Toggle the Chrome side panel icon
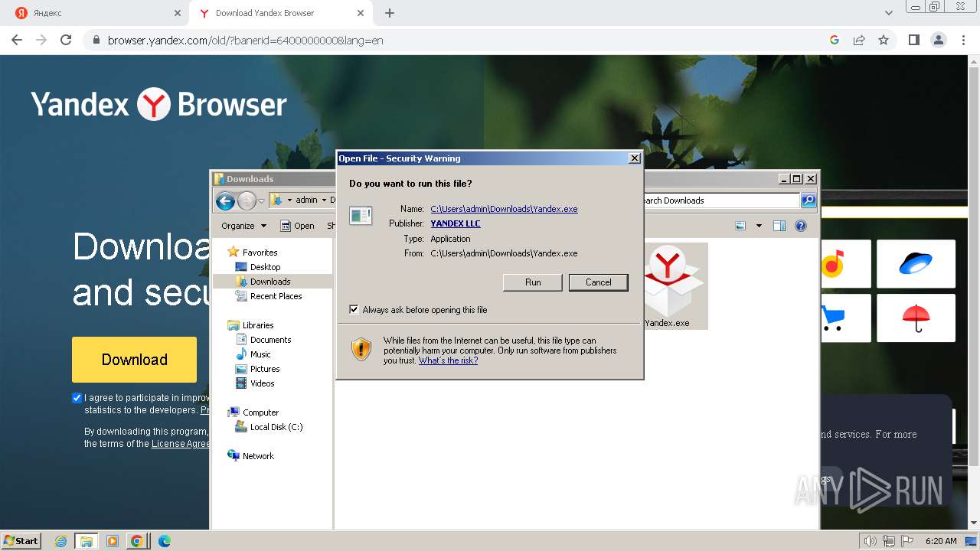Viewport: 980px width, 551px height. click(913, 40)
